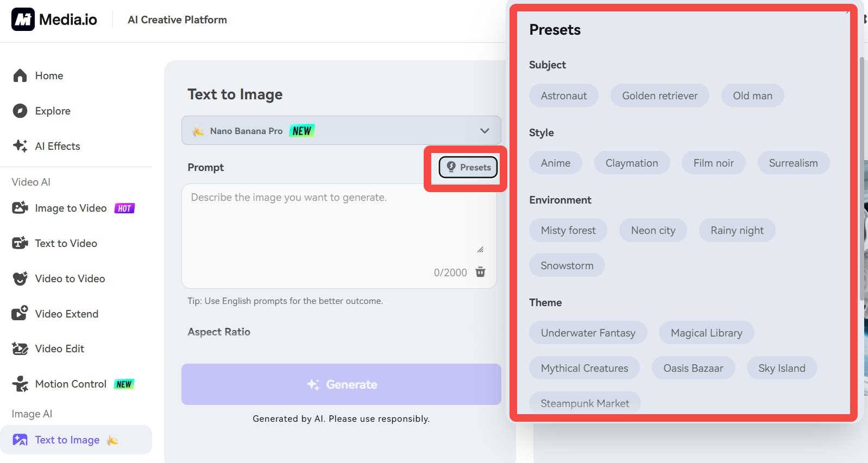Select the Anime style preset
Viewport: 868px width, 463px height.
pyautogui.click(x=555, y=163)
